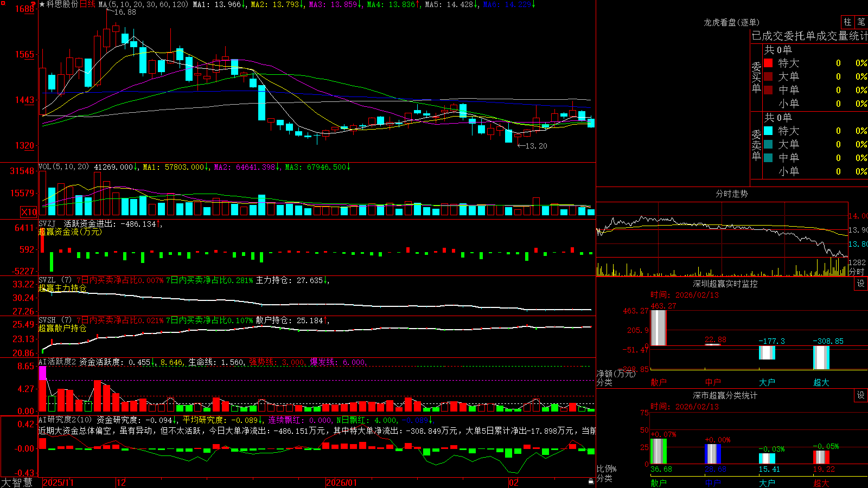Click the 16.88 high price annotation
This screenshot has width=868, height=488.
coord(125,12)
